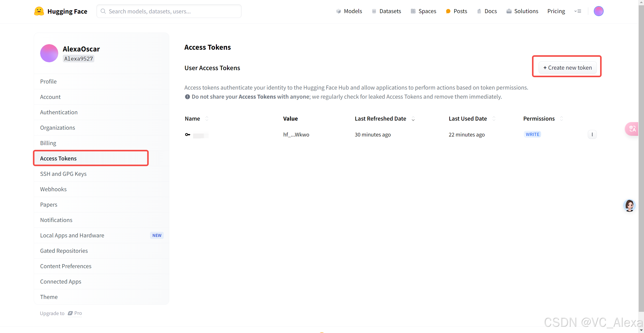The width and height of the screenshot is (644, 333).
Task: Click Create new token button
Action: (x=567, y=68)
